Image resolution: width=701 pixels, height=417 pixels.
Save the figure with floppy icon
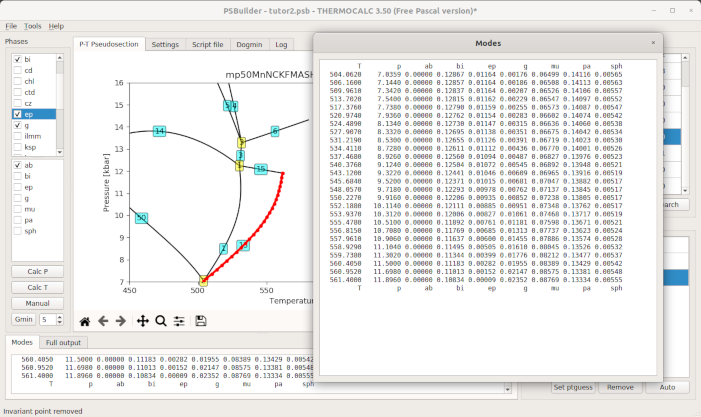201,321
